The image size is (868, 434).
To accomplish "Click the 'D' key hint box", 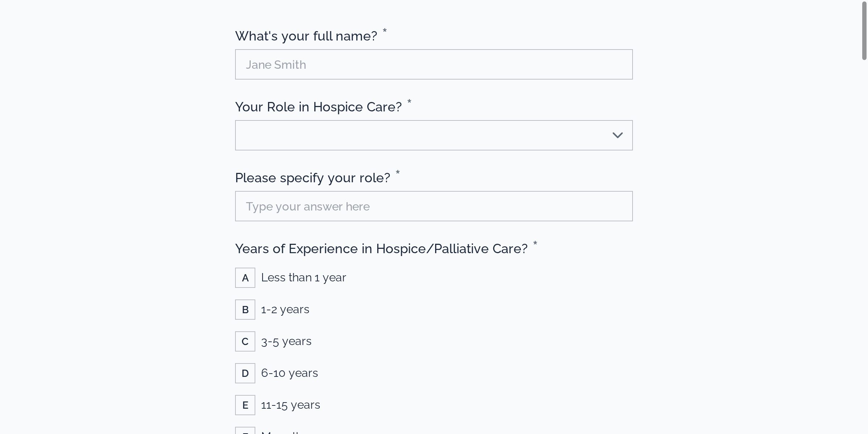I will click(x=245, y=373).
